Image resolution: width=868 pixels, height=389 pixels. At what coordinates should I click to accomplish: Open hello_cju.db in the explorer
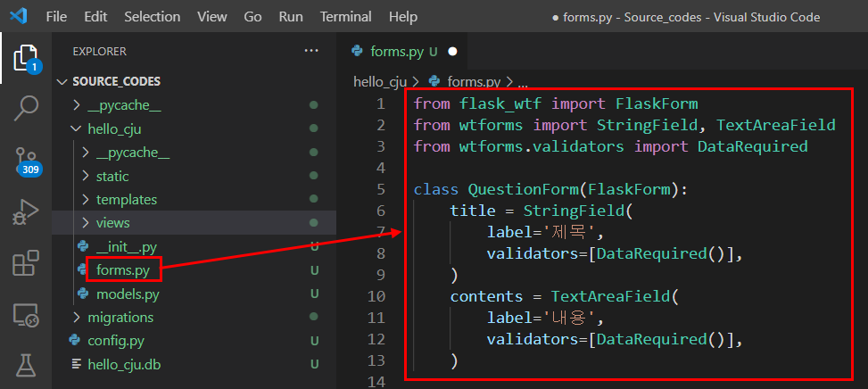click(x=124, y=365)
